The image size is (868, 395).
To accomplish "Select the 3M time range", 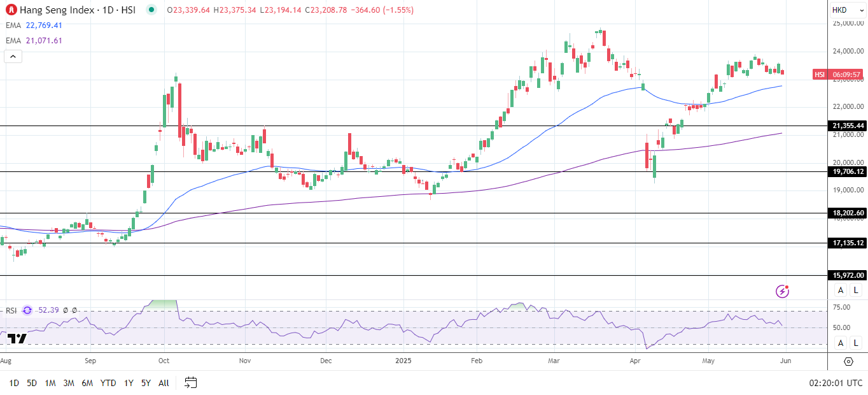I will (69, 383).
